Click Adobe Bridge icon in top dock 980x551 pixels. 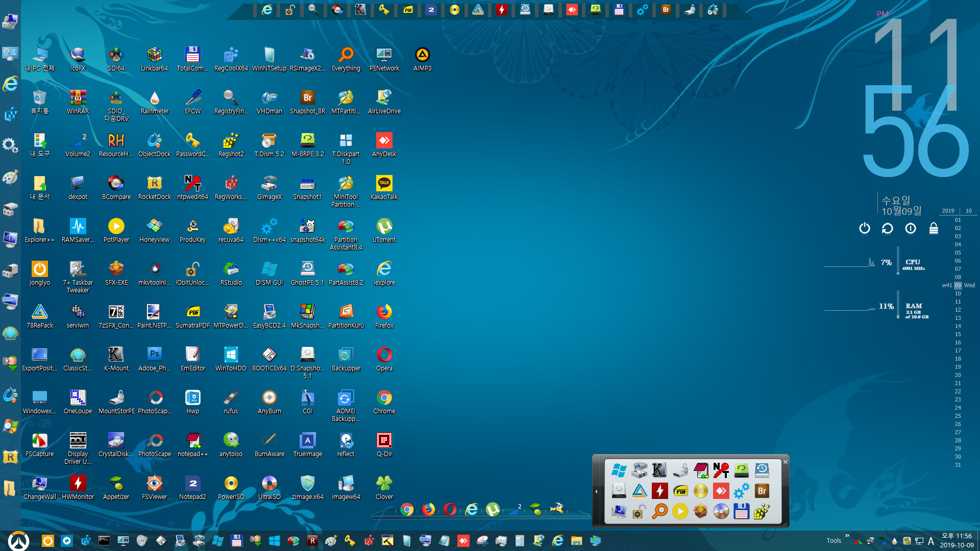point(666,10)
